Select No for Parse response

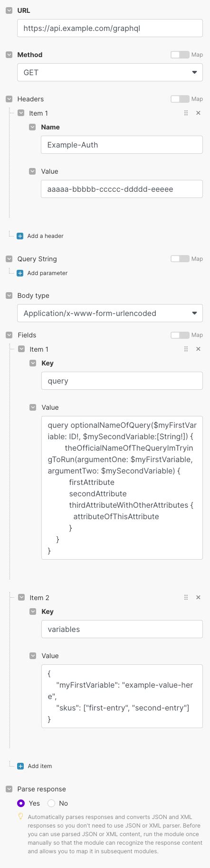[x=51, y=803]
